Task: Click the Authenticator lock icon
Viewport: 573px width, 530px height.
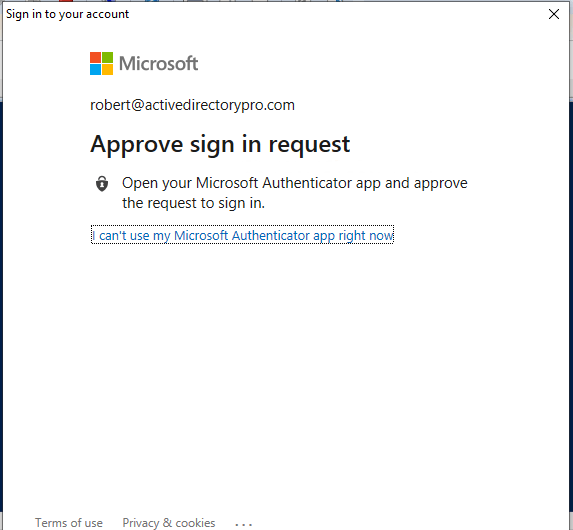Action: [x=102, y=183]
